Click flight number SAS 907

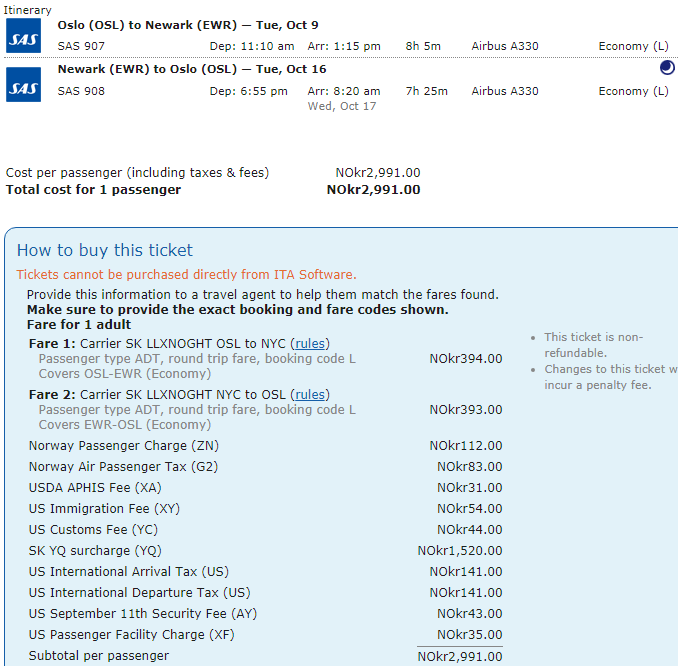81,46
